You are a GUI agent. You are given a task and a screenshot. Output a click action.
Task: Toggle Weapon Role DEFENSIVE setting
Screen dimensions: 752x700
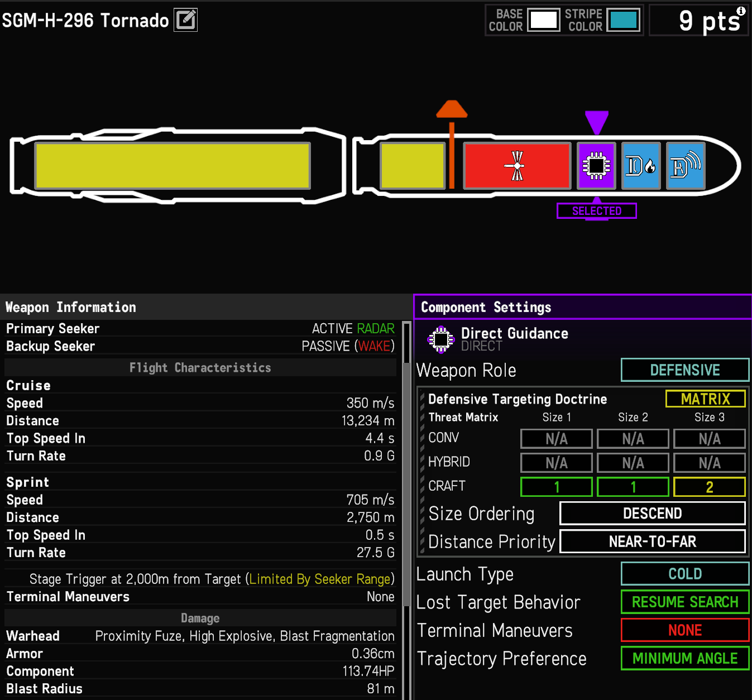[685, 370]
